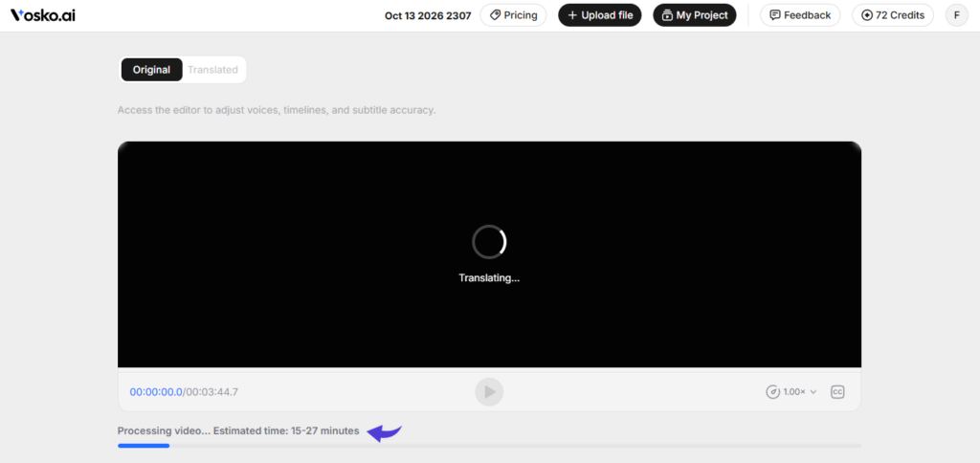Click the project title Oct 13 2026 2307
The height and width of the screenshot is (463, 980).
[x=428, y=15]
